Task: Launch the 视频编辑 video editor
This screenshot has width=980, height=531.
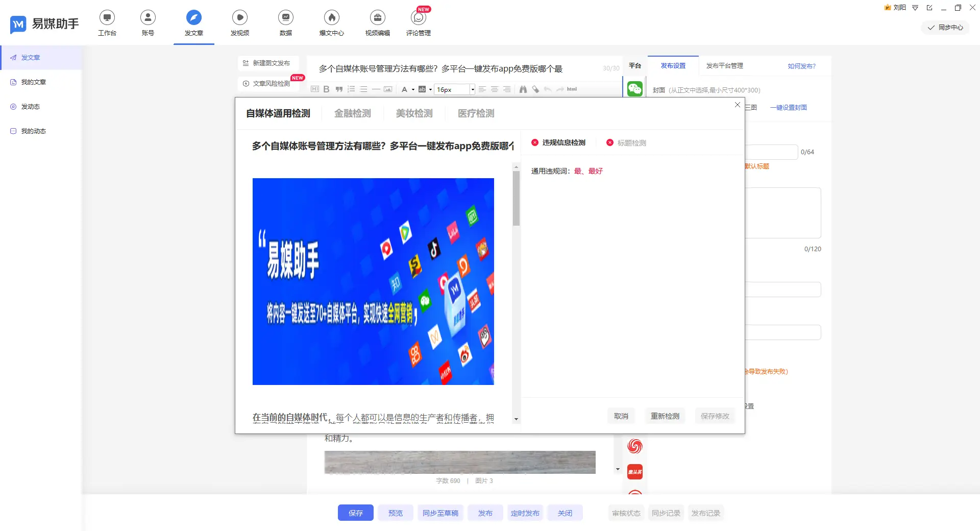Action: (377, 22)
